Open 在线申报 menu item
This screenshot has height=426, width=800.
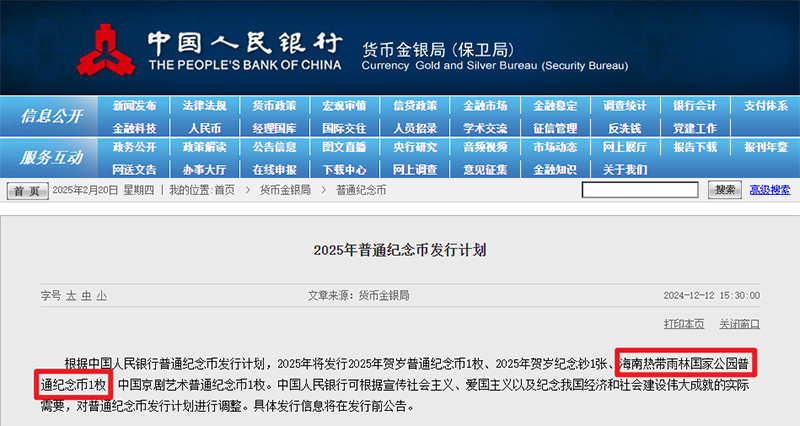(274, 169)
